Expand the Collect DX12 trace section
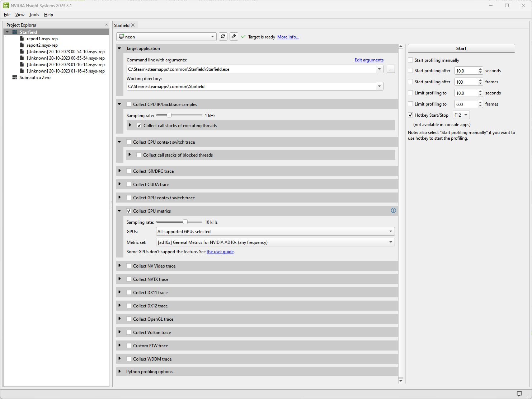This screenshot has height=399, width=532. click(x=120, y=306)
